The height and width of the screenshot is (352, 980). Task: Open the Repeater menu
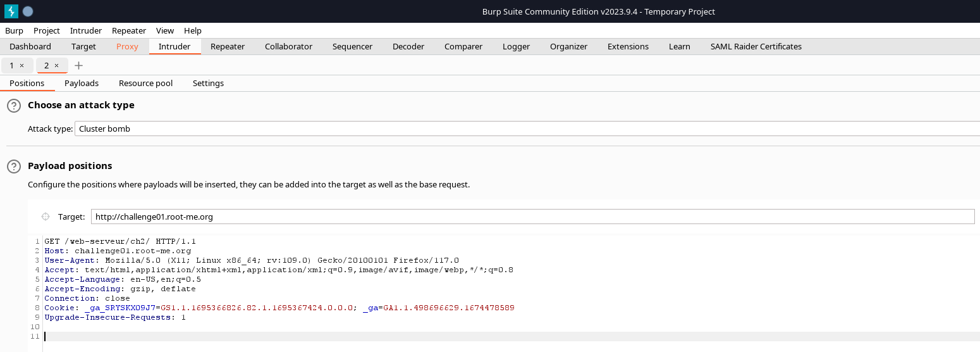[x=129, y=30]
